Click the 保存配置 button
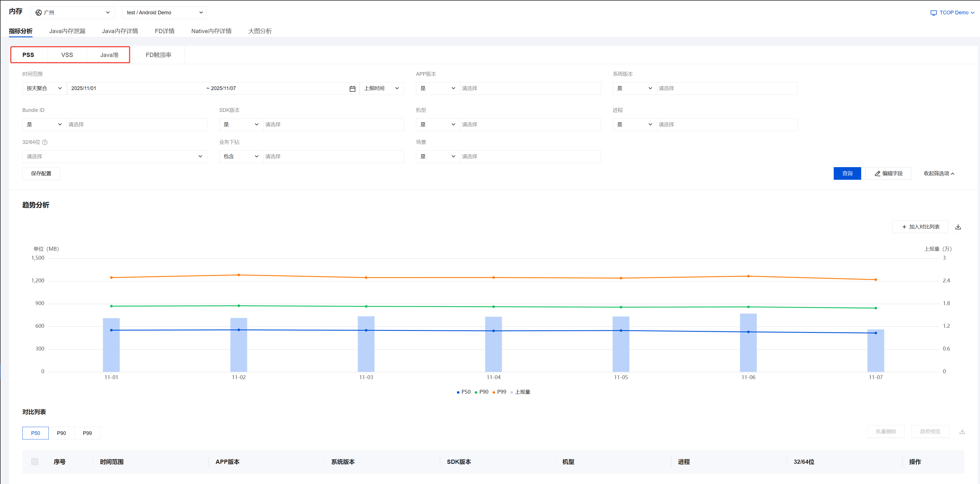The height and width of the screenshot is (484, 980). coord(41,174)
